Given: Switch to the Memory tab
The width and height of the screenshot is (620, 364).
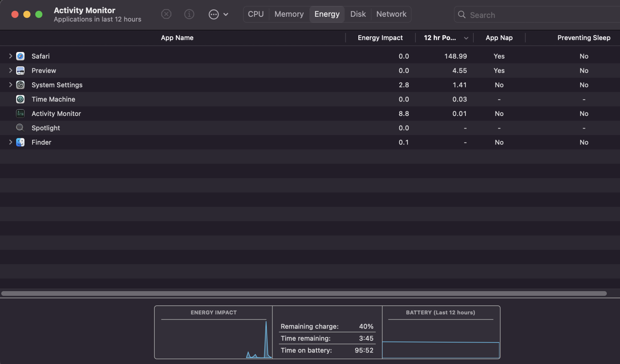Looking at the screenshot, I should (x=289, y=14).
